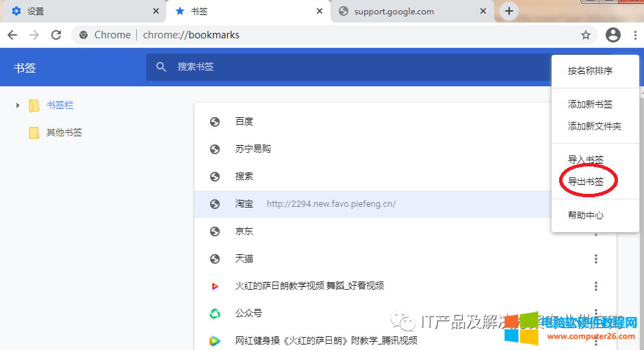Open a new tab with plus button
Image resolution: width=644 pixels, height=350 pixels.
pos(509,11)
